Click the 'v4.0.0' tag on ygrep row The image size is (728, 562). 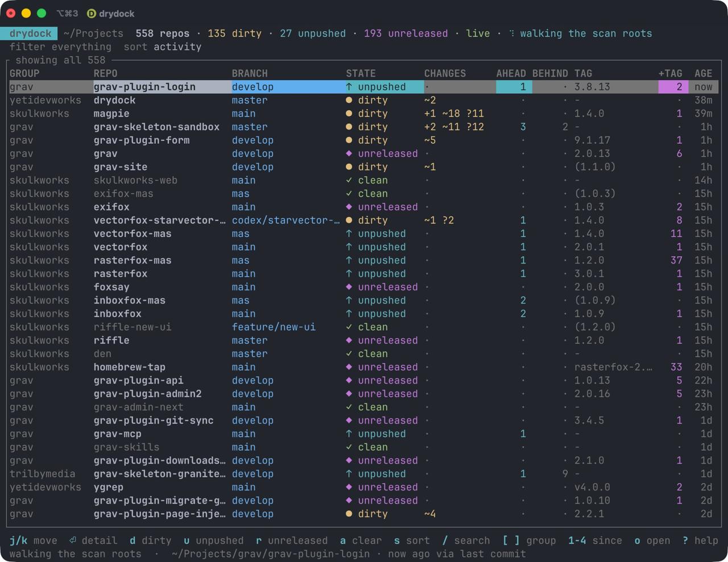tap(592, 487)
